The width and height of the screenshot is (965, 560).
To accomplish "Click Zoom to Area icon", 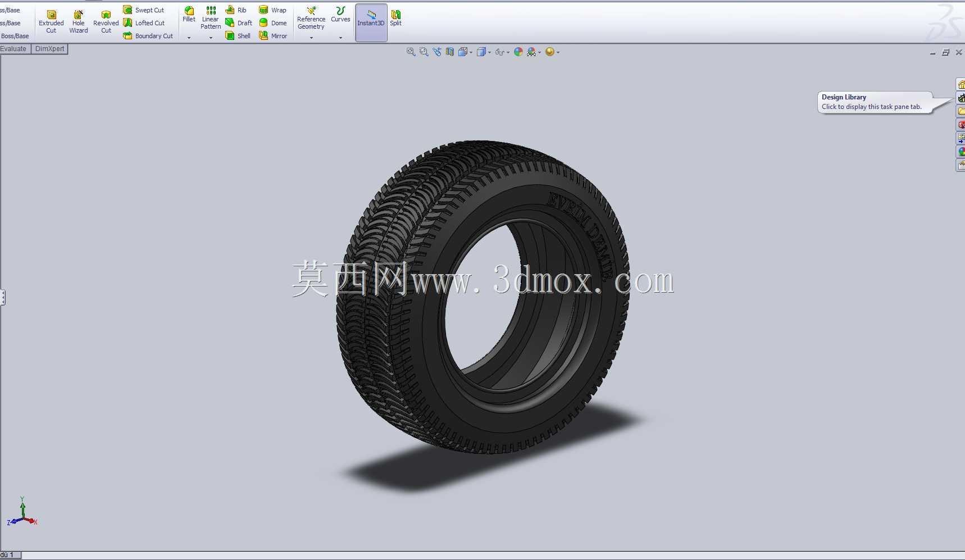I will coord(424,52).
